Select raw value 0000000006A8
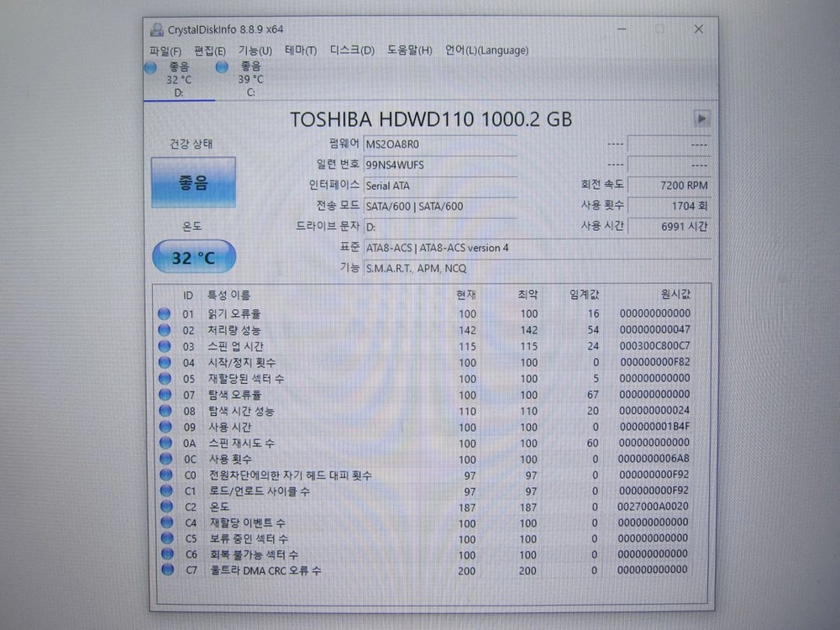840x630 pixels. (x=654, y=459)
